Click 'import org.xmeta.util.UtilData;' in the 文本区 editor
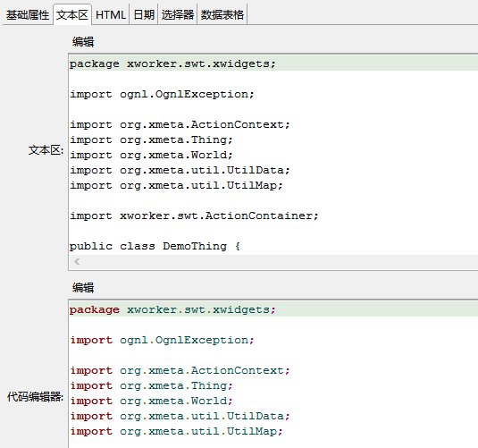Viewport: 478px width, 448px height. [180, 170]
